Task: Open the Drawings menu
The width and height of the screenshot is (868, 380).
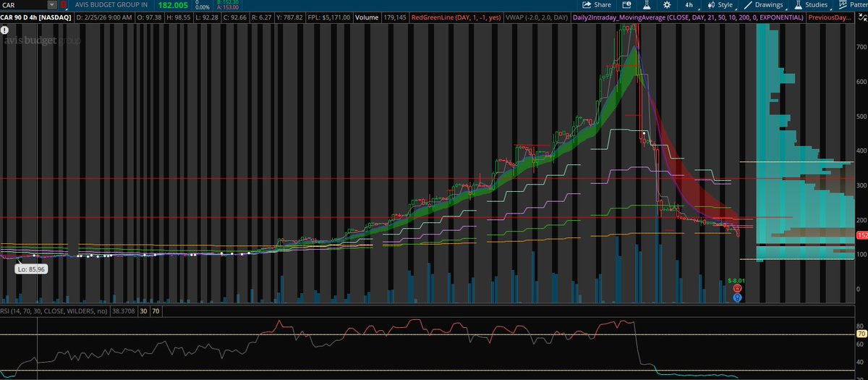Action: tap(764, 4)
